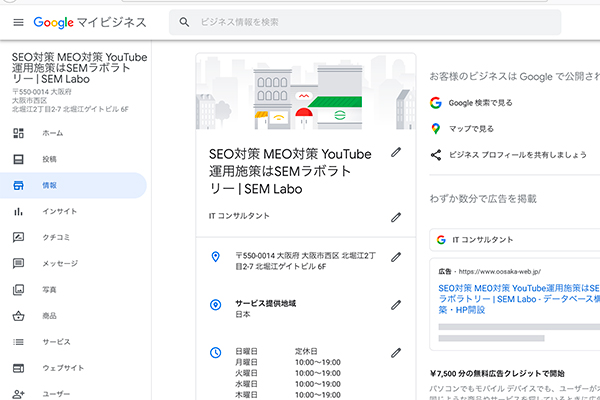This screenshot has height=400, width=600.
Task: Click the reviews icon in sidebar
Action: click(18, 237)
